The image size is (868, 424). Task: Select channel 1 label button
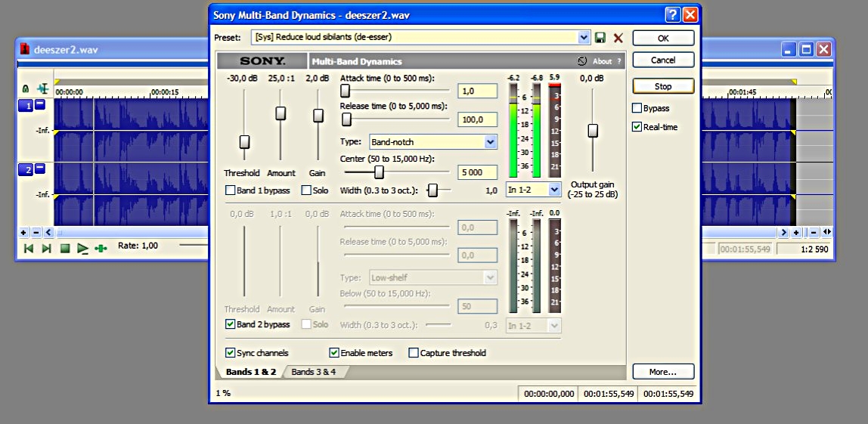[26, 105]
